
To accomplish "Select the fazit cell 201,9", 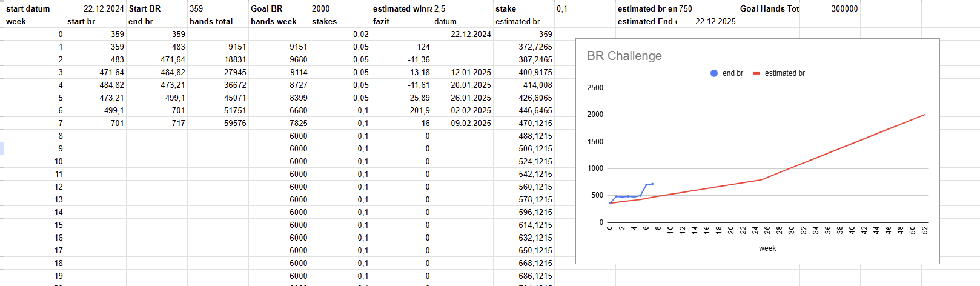I will [x=402, y=110].
